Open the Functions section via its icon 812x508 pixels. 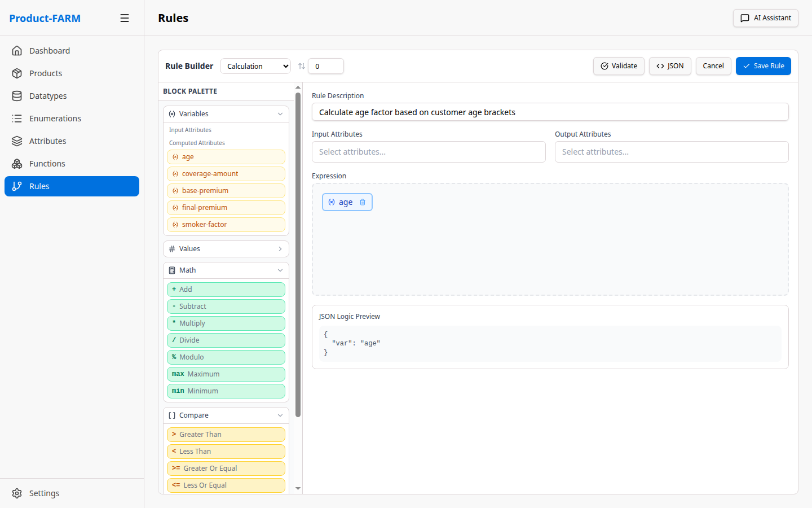17,163
